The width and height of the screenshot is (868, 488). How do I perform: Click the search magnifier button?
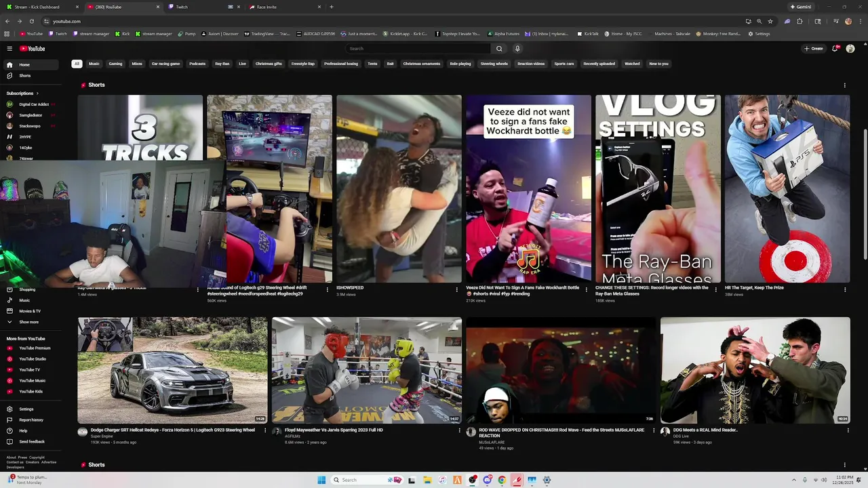point(499,49)
